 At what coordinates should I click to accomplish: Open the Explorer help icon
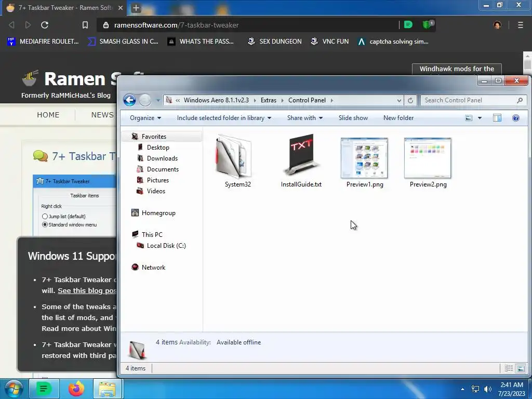pos(515,118)
